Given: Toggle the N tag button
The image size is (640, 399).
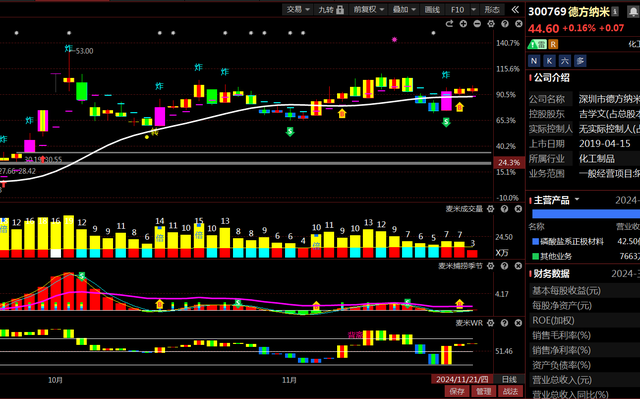Looking at the screenshot, I should 534,61.
